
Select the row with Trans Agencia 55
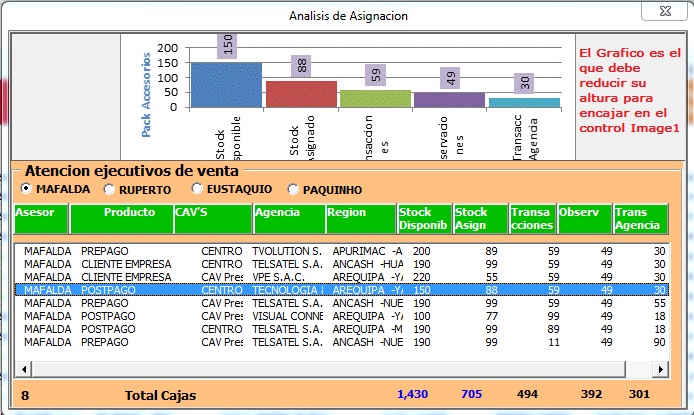pyautogui.click(x=342, y=304)
